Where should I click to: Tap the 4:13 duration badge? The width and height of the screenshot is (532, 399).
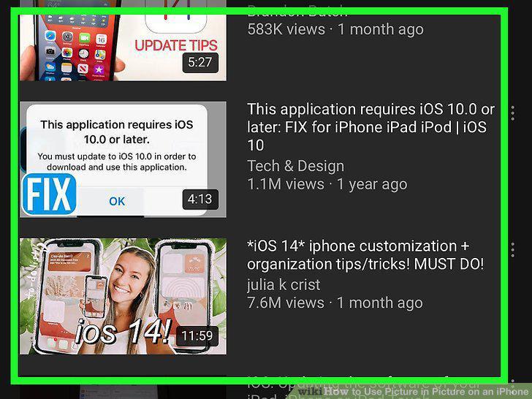click(200, 199)
